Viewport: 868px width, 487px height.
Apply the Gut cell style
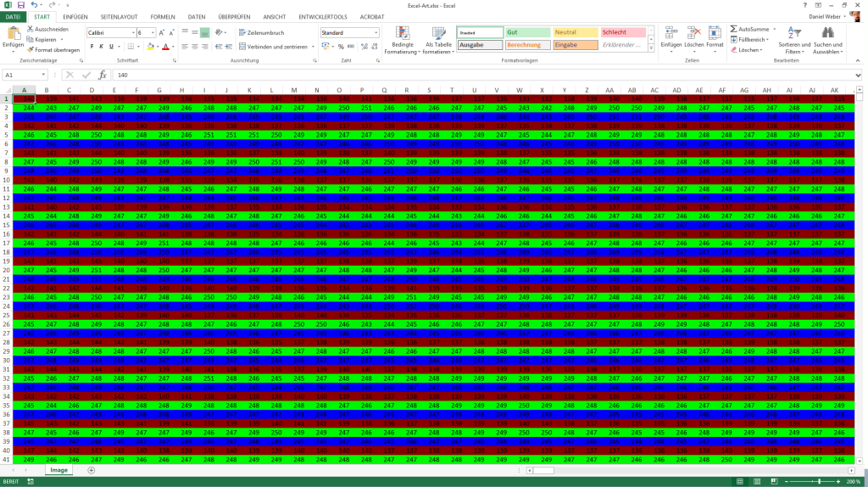[526, 32]
